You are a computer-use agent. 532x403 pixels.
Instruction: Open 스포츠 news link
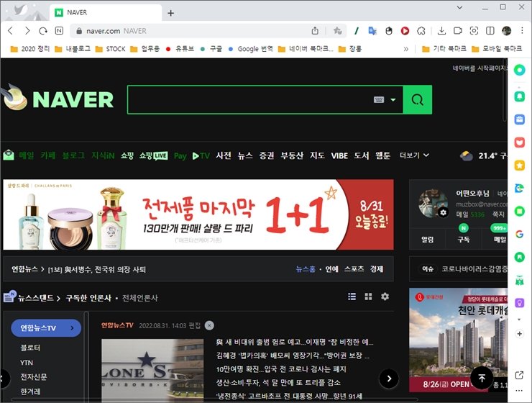(354, 269)
